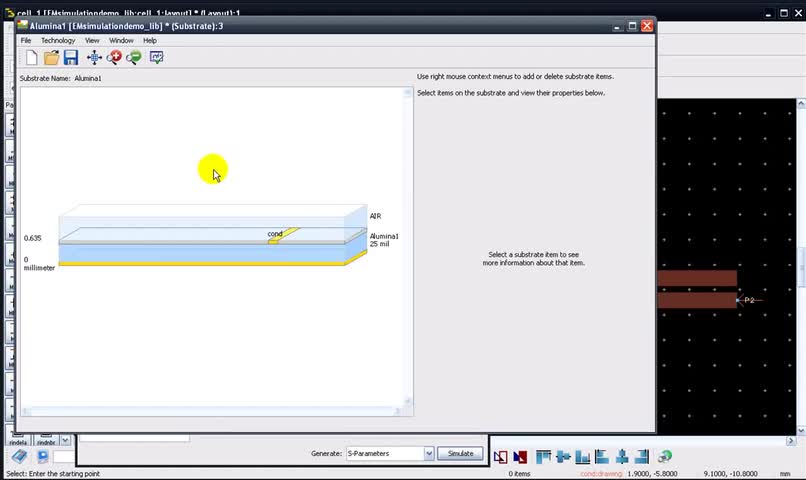Click the align left icon in layout toolbar
Viewport: 806px width, 480px height.
pyautogui.click(x=601, y=456)
